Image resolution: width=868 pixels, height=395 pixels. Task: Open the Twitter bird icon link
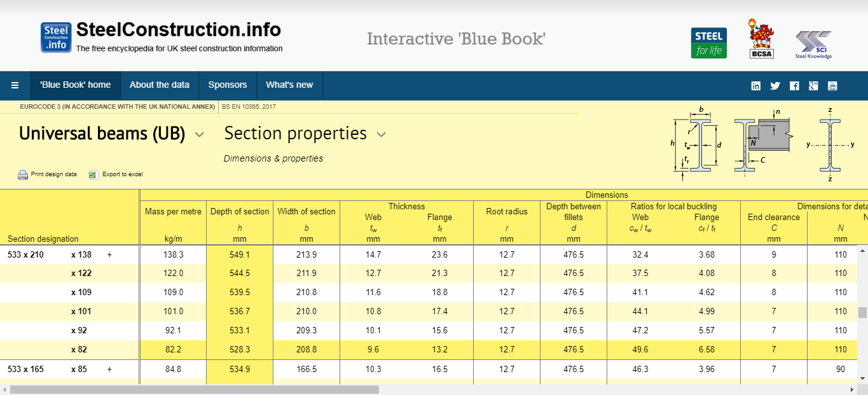click(x=775, y=86)
